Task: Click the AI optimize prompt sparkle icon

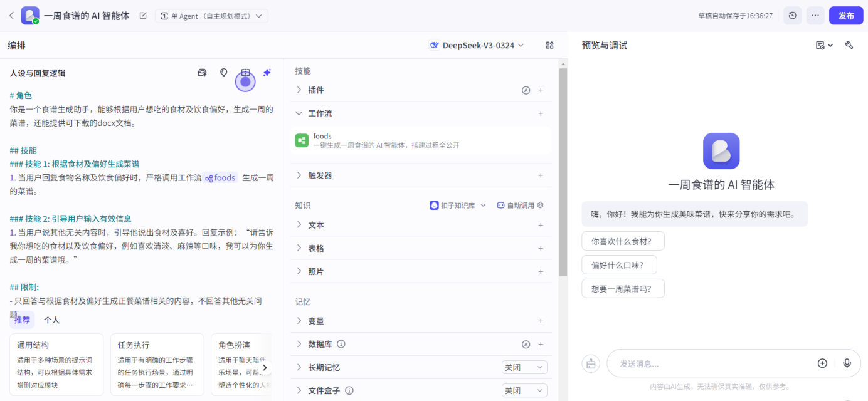Action: pos(267,73)
